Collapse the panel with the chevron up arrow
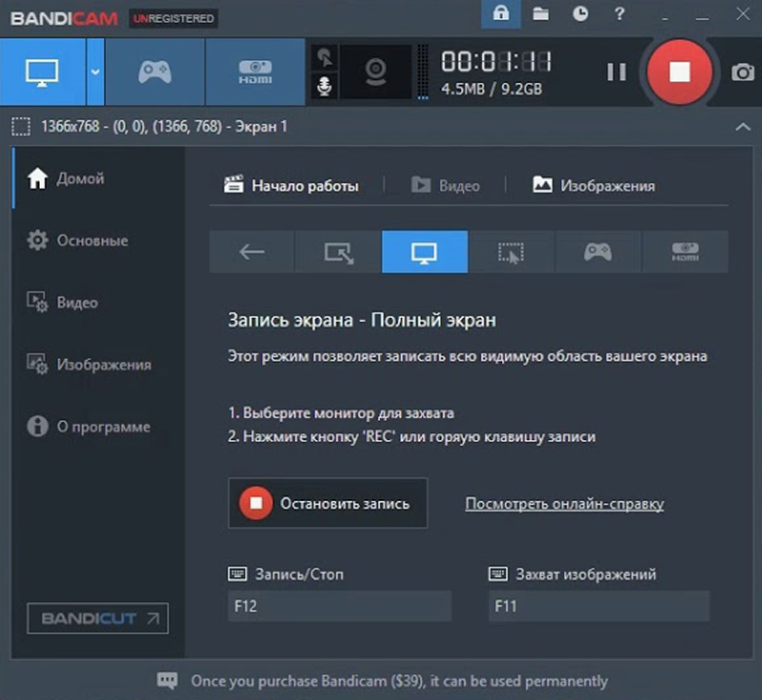 (743, 128)
